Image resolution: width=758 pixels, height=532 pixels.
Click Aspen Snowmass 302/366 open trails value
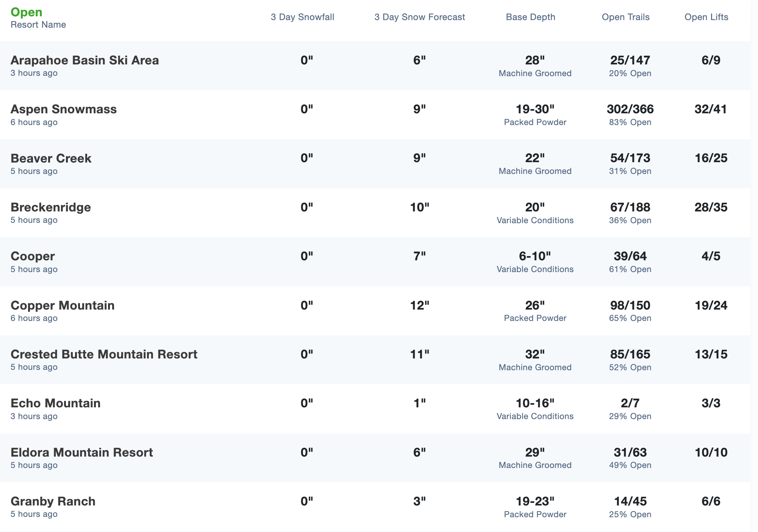[x=630, y=109]
